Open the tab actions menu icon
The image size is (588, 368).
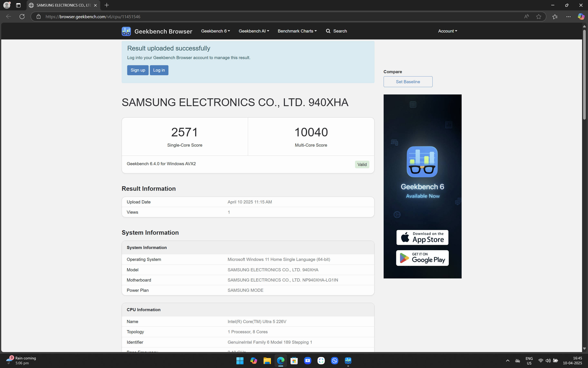tap(18, 5)
